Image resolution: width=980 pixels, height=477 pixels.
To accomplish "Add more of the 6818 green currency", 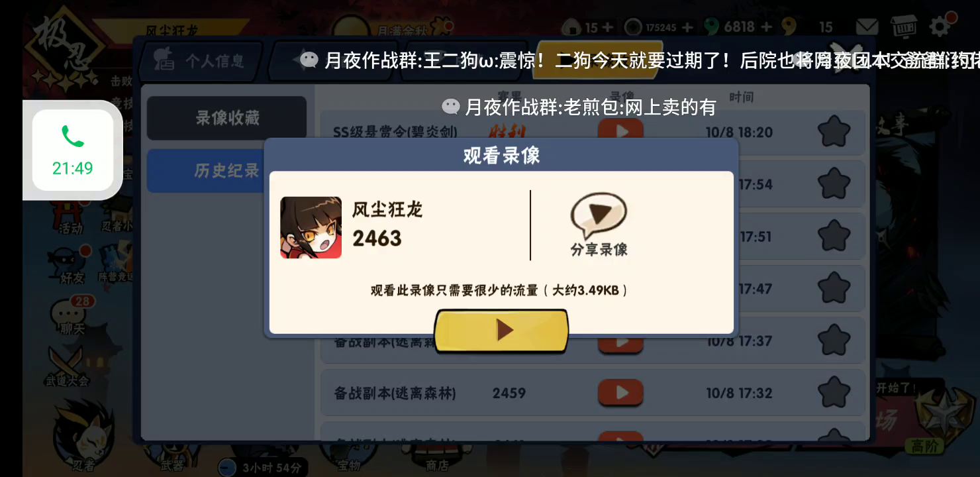I will (767, 27).
